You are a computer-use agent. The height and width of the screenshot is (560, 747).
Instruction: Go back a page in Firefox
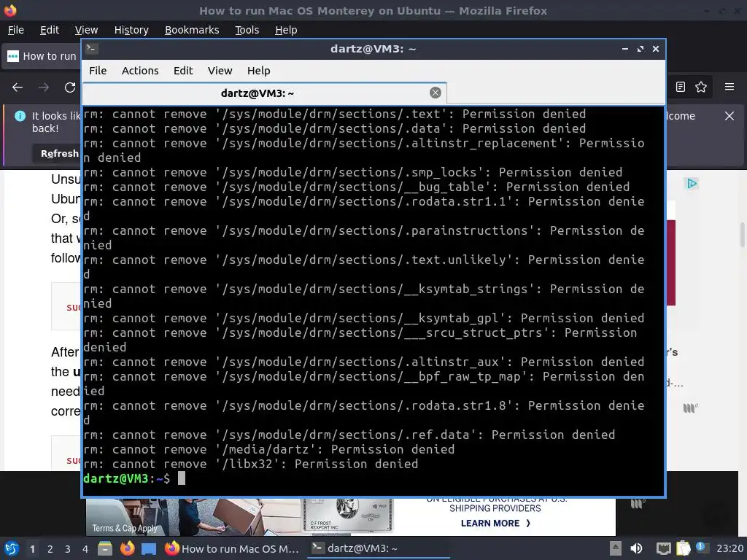18,87
